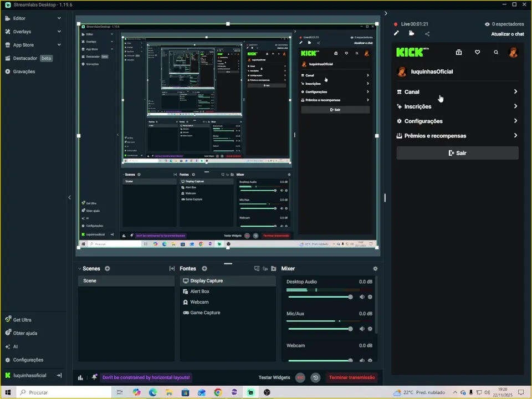
Task: Open Kick browse icon next to logo
Action: coord(459,52)
